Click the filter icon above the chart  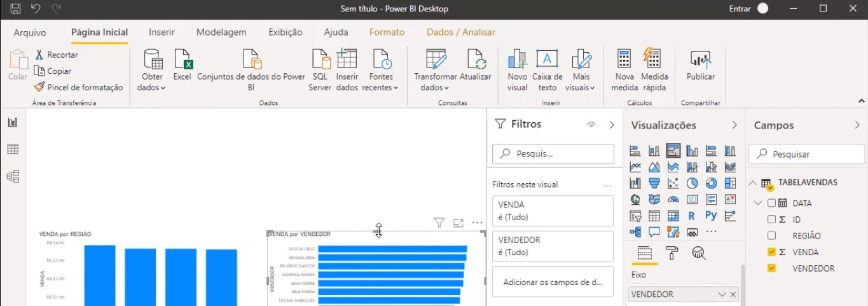pyautogui.click(x=439, y=223)
